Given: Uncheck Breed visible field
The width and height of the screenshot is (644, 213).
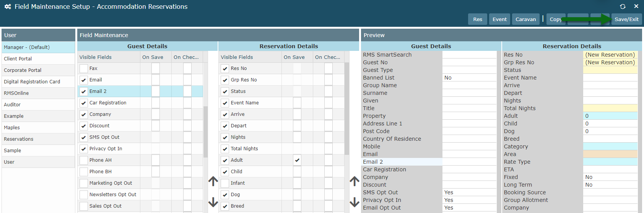Looking at the screenshot, I should pyautogui.click(x=225, y=206).
